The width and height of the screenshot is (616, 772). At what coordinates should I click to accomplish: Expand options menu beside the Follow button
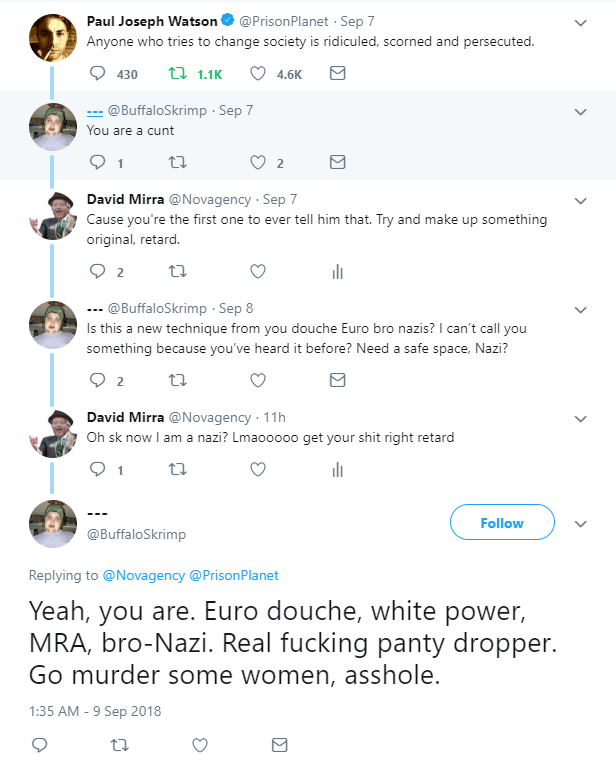click(581, 523)
